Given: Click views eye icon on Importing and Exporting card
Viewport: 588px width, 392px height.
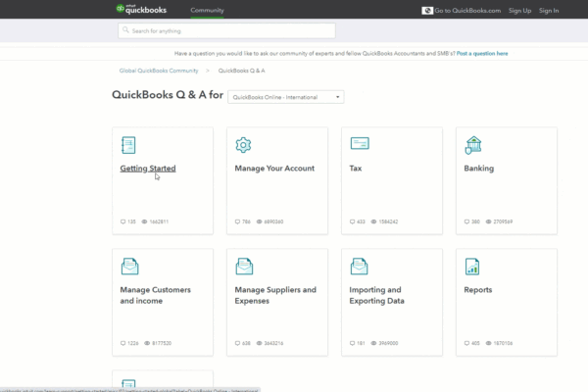Looking at the screenshot, I should coord(373,343).
